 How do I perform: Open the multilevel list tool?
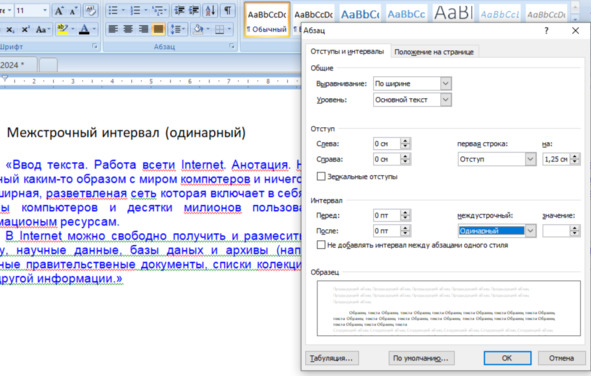(158, 11)
